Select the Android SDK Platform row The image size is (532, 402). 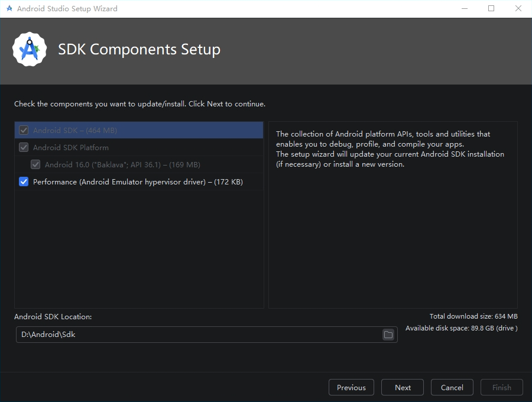click(x=139, y=148)
